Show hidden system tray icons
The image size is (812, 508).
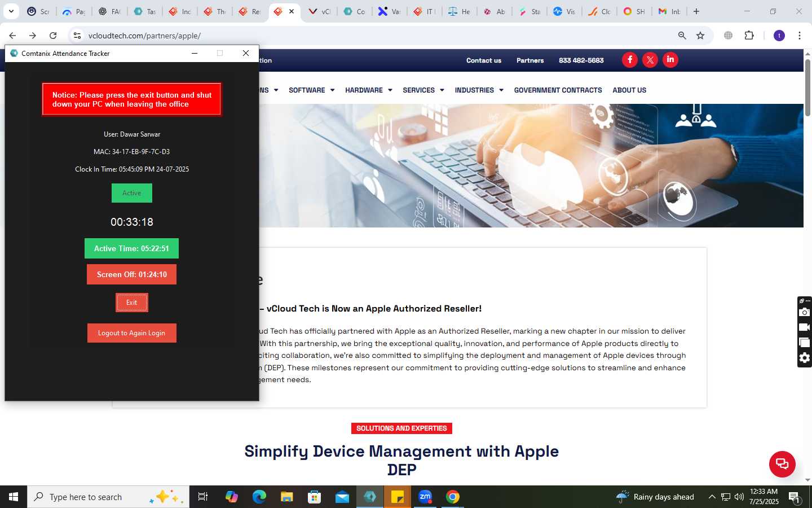click(712, 497)
